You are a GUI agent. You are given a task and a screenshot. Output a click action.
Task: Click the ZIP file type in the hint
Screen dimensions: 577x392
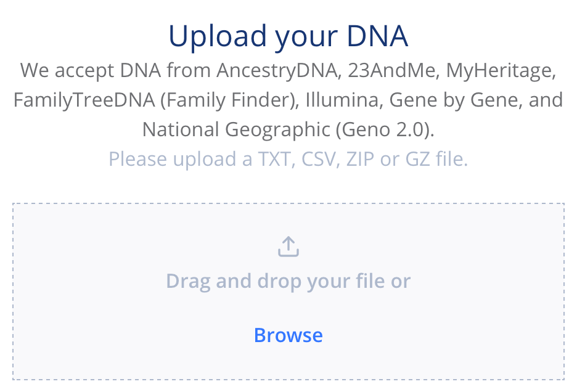tap(359, 159)
